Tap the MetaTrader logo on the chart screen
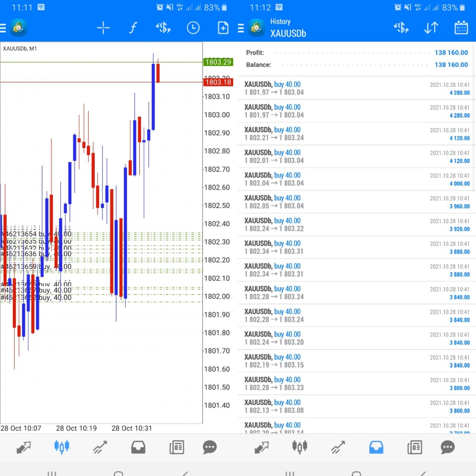 tap(18, 28)
